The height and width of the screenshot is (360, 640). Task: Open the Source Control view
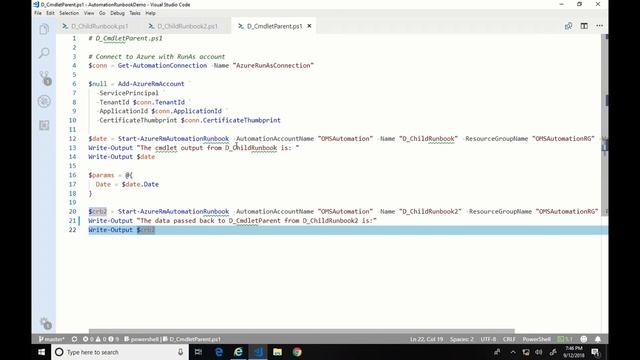45,78
